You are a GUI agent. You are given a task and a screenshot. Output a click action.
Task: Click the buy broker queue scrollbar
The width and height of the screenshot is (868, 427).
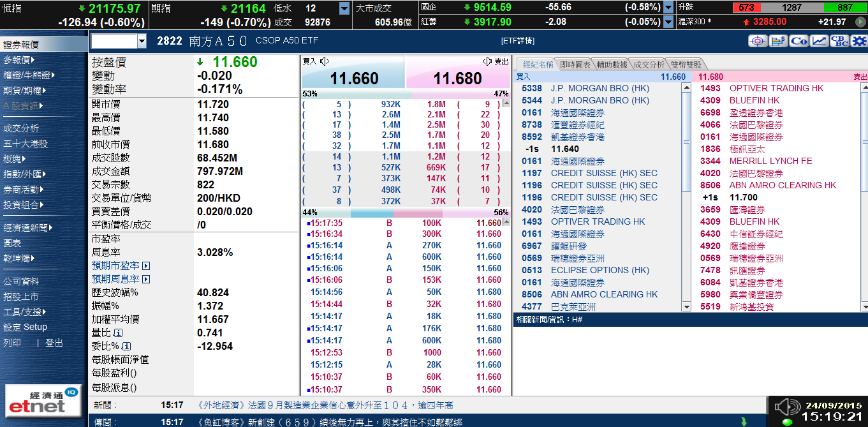tap(686, 198)
